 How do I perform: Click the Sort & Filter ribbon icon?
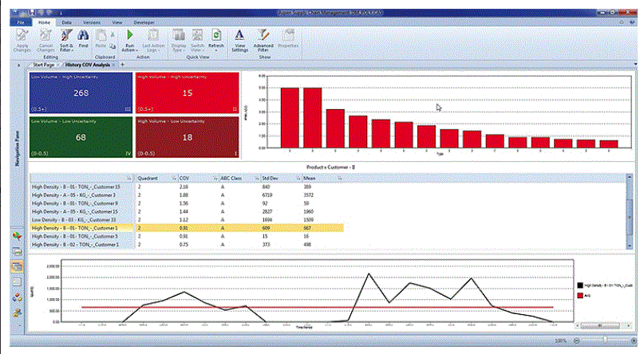click(66, 40)
